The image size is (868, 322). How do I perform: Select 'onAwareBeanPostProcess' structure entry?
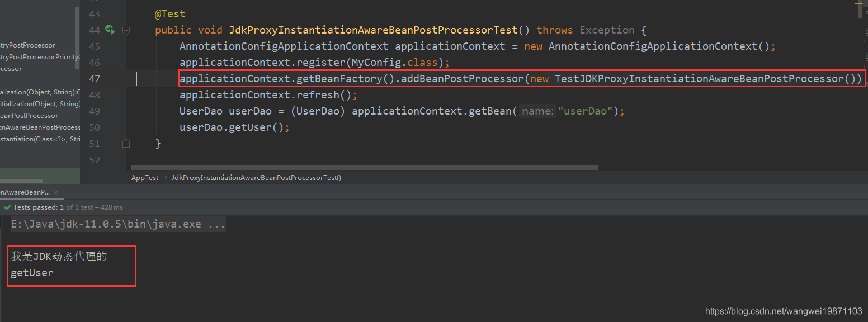pyautogui.click(x=40, y=127)
